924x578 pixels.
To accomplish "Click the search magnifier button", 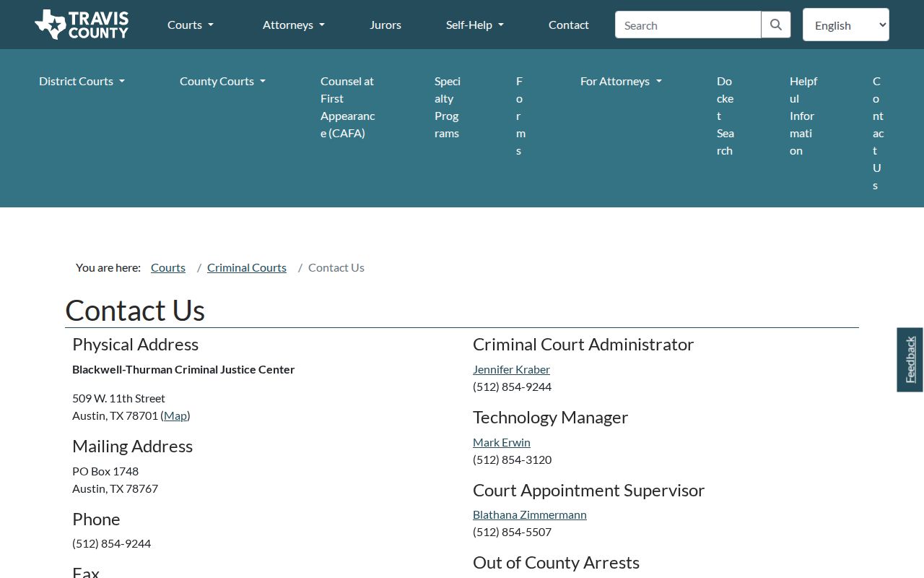I will 776,25.
